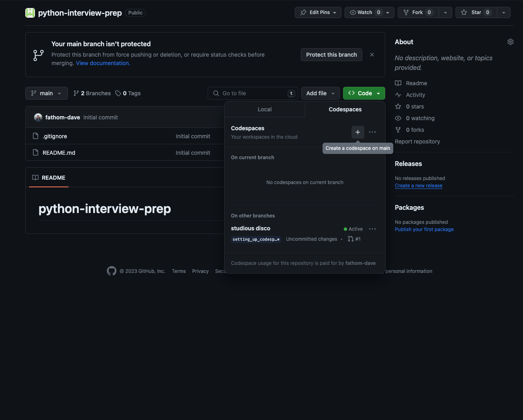Click the plus icon to create a codespace

358,132
